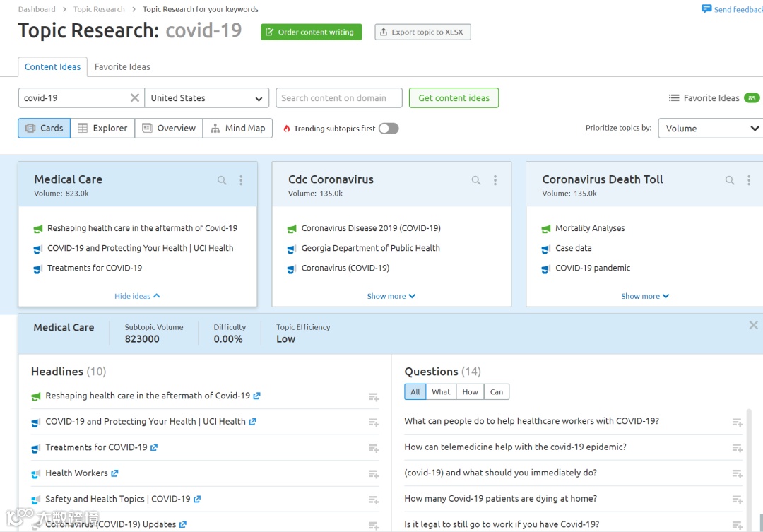Expand Cdc Coronavirus card with Show more
Viewport: 763px width, 532px height.
[x=391, y=296]
